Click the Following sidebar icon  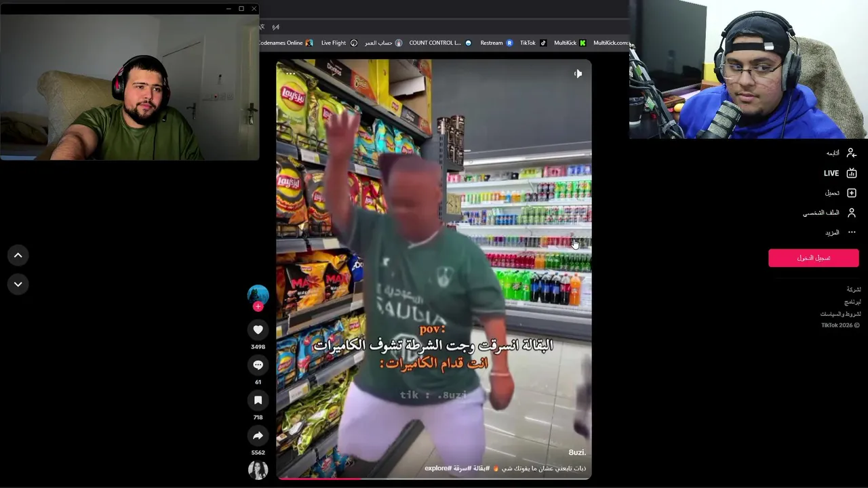click(852, 153)
